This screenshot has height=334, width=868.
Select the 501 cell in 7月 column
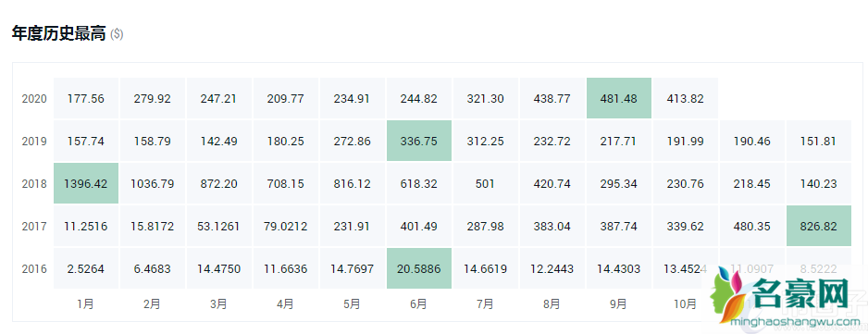tap(486, 183)
